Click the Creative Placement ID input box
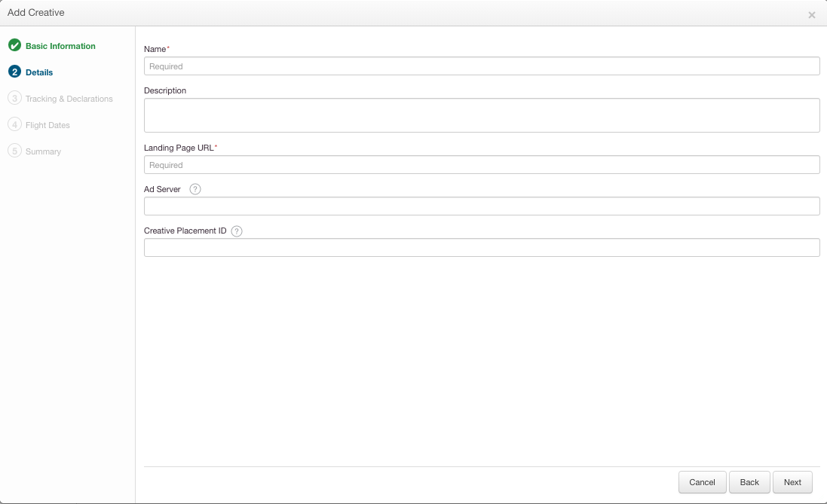 click(x=482, y=248)
